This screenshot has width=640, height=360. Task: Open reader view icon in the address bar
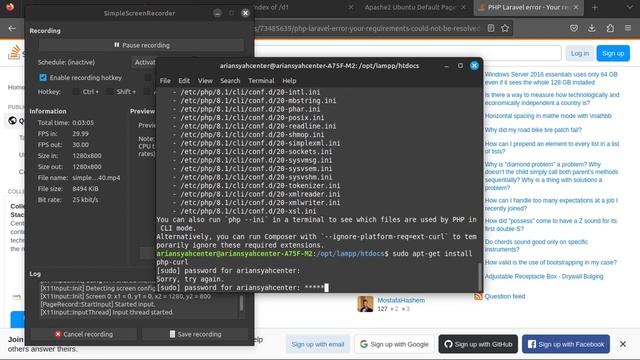point(491,28)
